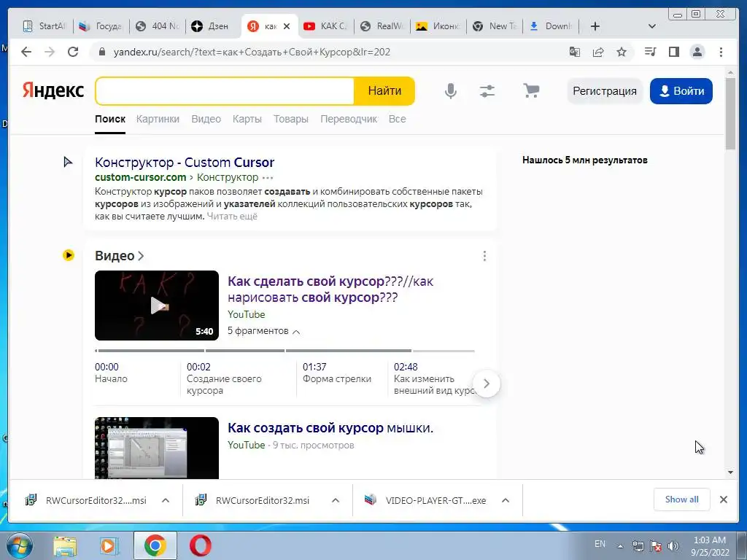Screen dimensions: 747x560
Task: Click the Яндекс logo
Action: click(x=53, y=90)
